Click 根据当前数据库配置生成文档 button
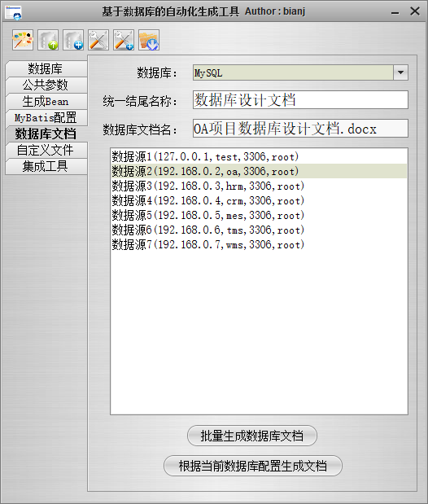This screenshot has width=428, height=504. point(253,466)
